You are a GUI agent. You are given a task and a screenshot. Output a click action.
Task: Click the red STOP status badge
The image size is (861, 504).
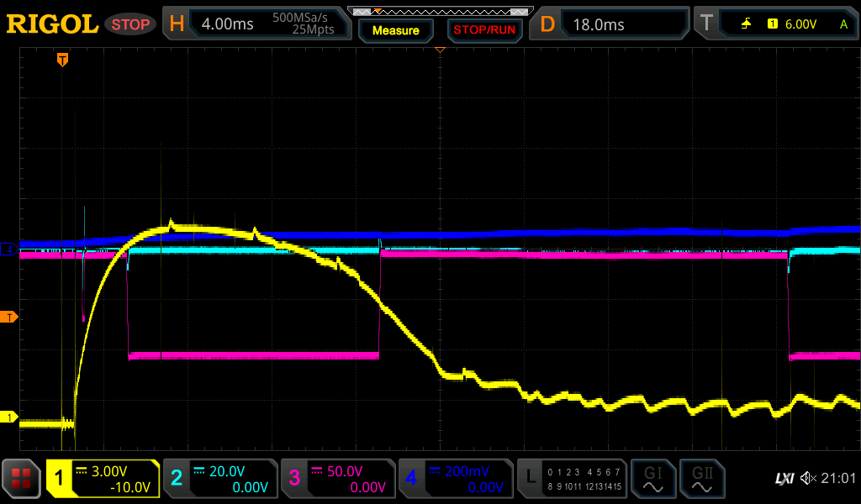tap(130, 24)
